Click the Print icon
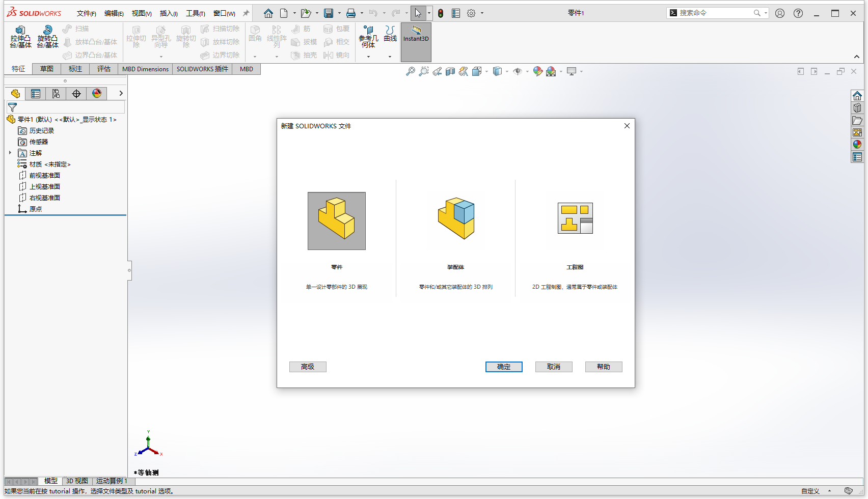868x499 pixels. point(351,13)
